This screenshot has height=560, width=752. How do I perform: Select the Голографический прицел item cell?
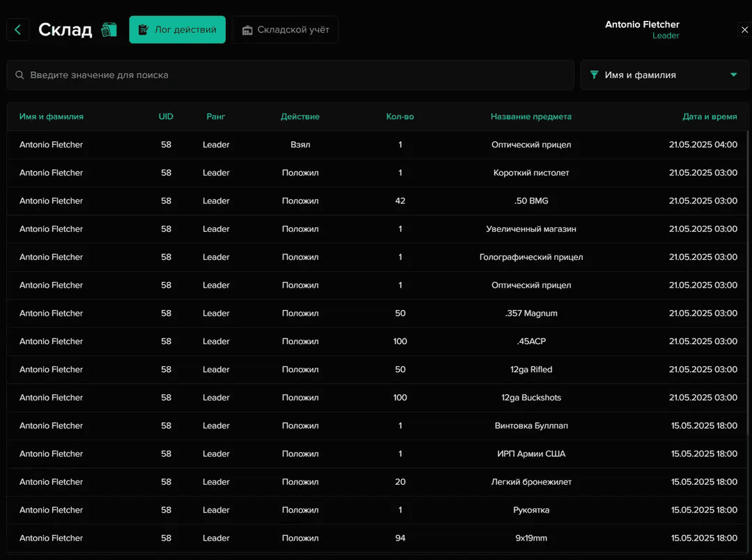[x=531, y=257]
